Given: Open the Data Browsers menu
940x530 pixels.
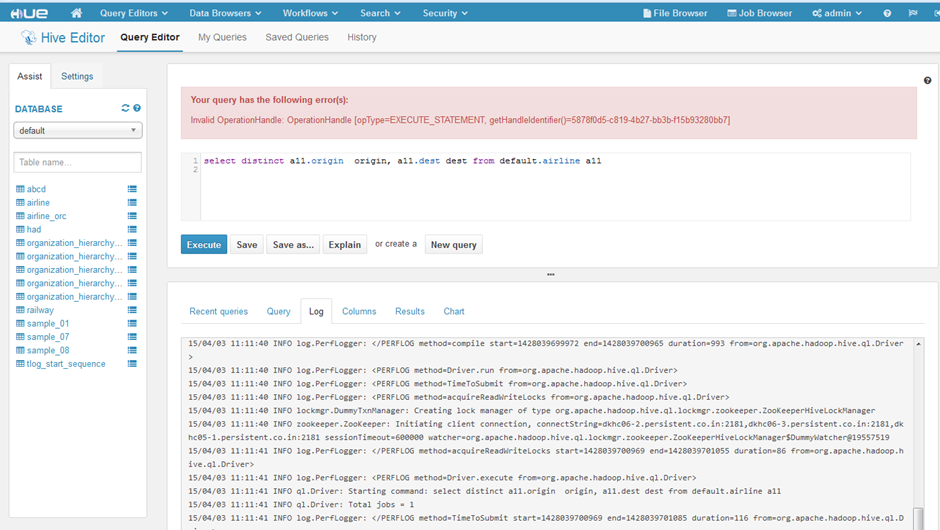Looking at the screenshot, I should [225, 13].
